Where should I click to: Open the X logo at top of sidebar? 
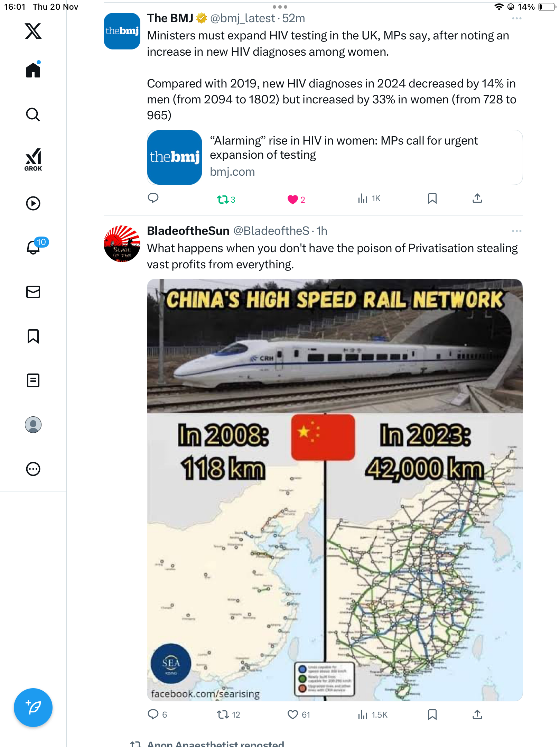[33, 31]
